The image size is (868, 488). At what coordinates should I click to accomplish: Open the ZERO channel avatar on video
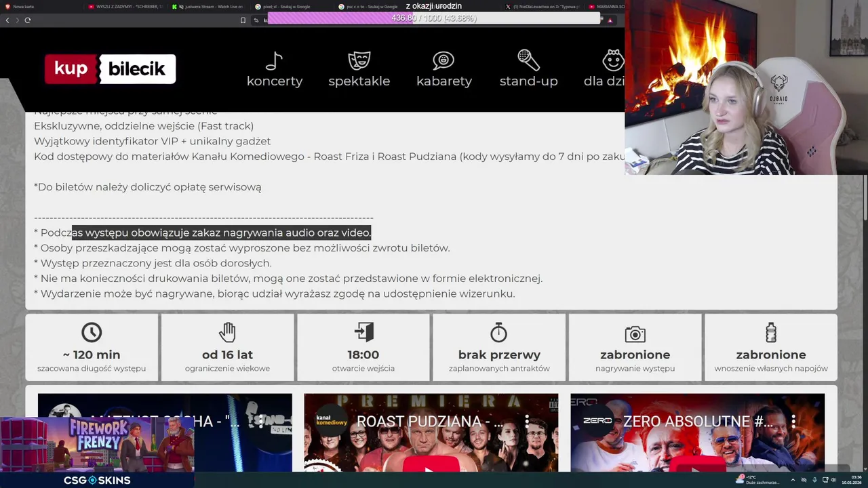597,421
